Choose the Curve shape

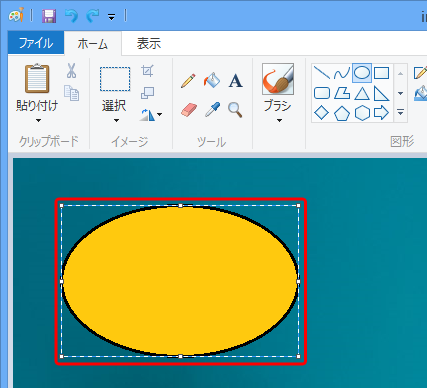(342, 73)
